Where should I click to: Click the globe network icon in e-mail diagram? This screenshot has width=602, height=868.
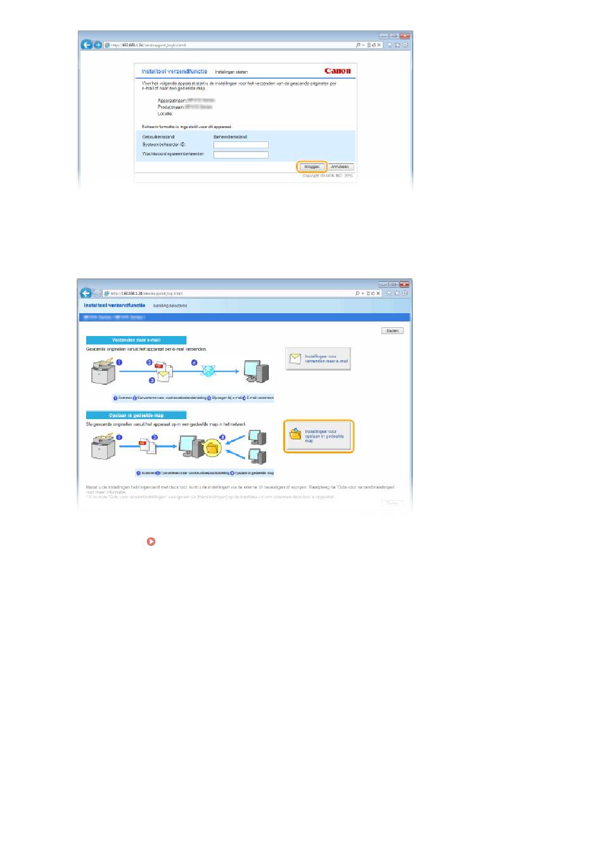tap(208, 370)
